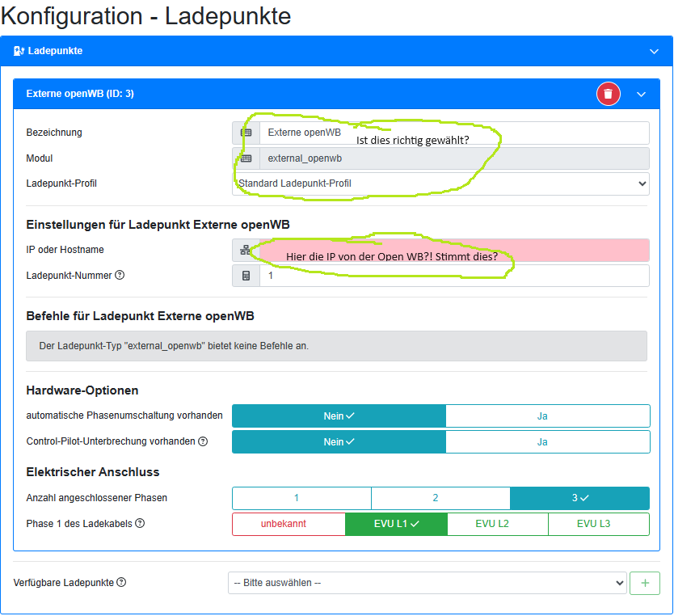Set cable phase 1 to EVU L3
The width and height of the screenshot is (674, 616).
coord(598,524)
